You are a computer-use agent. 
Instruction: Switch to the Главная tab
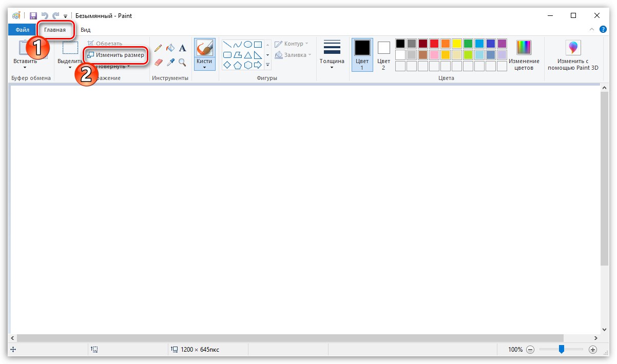(x=55, y=30)
